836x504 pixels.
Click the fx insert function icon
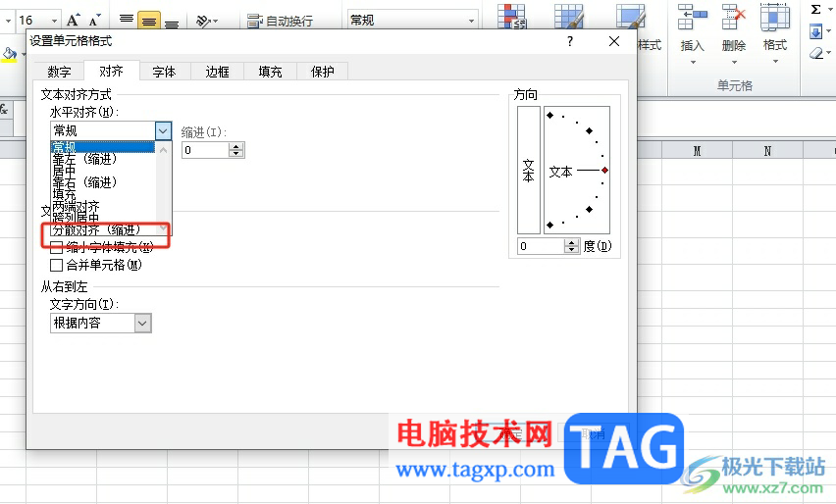point(4,110)
